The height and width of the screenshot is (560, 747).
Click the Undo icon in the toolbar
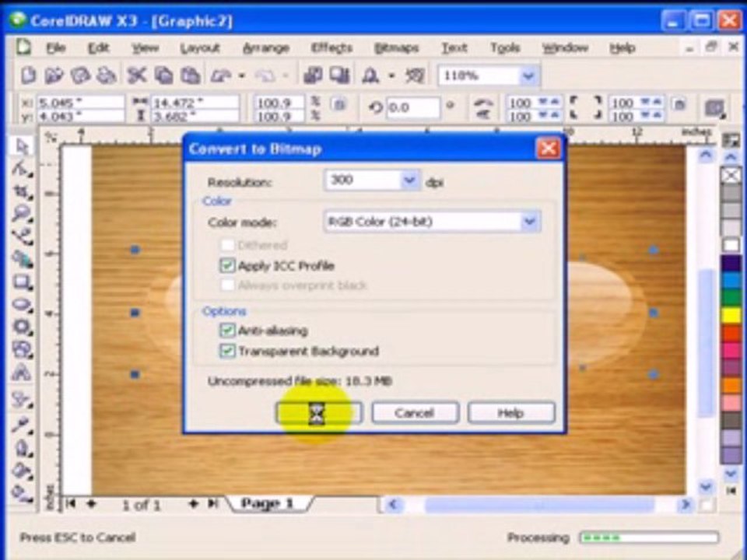coord(220,75)
